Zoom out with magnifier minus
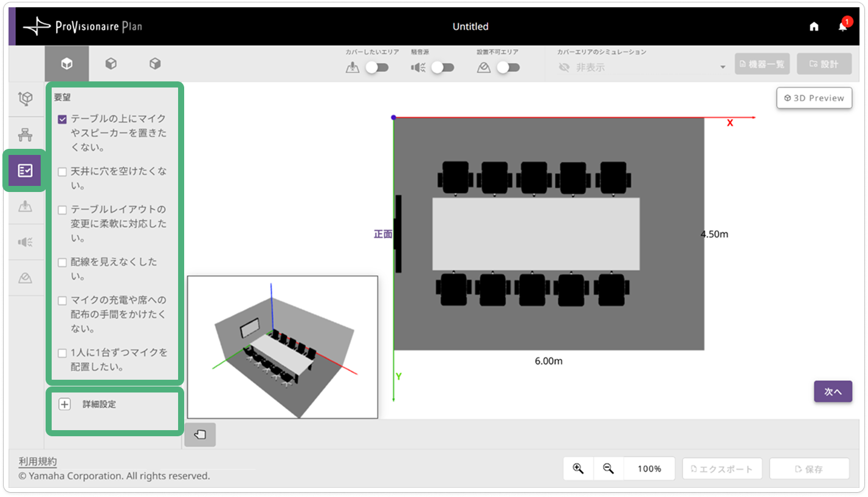This screenshot has width=868, height=497. (x=608, y=468)
